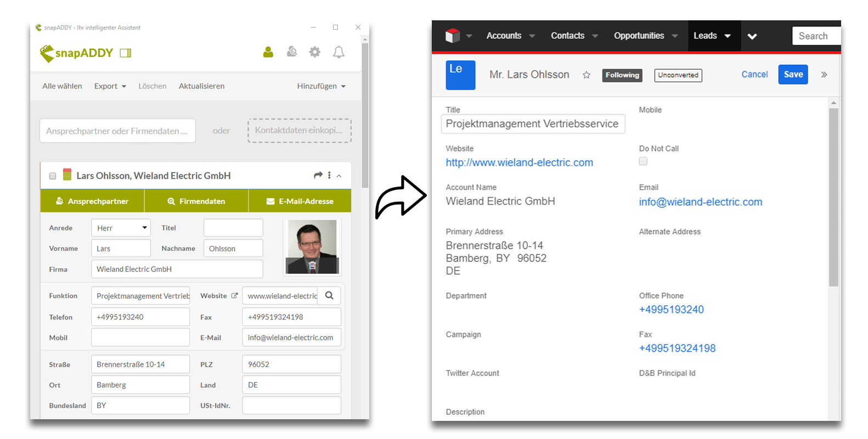Click the Löschen button
This screenshot has height=439, width=868.
pyautogui.click(x=153, y=86)
